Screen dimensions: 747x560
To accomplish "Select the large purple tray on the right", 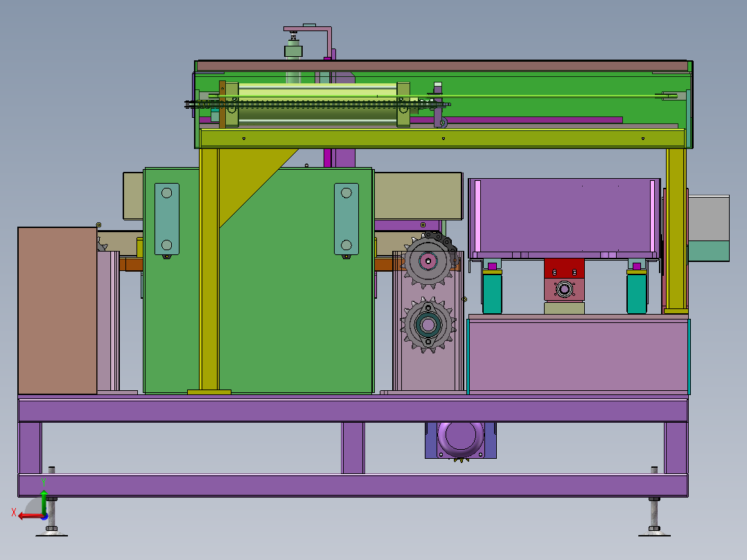I will (565, 218).
